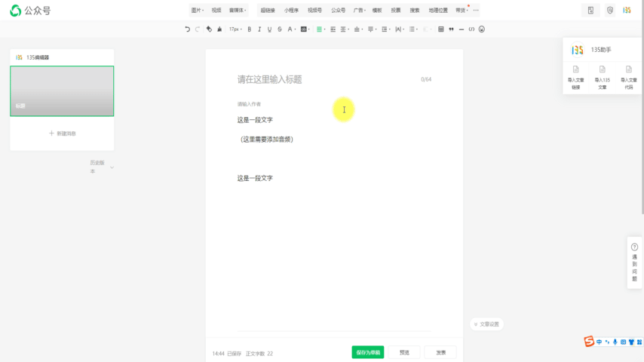
Task: Expand 文章设置 section
Action: click(x=486, y=324)
